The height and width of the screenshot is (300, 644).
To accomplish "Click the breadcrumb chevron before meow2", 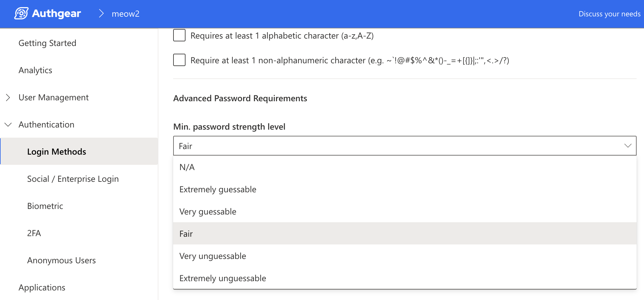I will pos(101,14).
